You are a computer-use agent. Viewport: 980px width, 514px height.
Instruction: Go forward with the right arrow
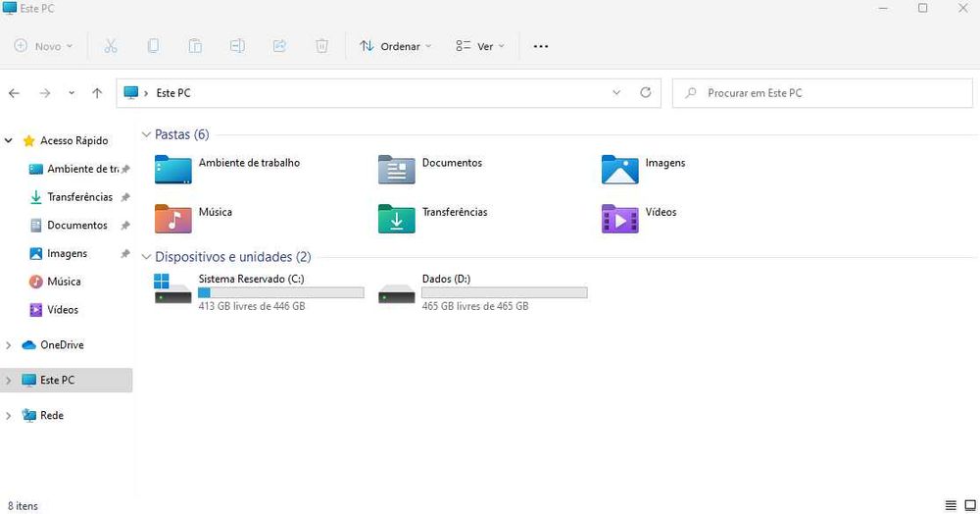click(45, 93)
